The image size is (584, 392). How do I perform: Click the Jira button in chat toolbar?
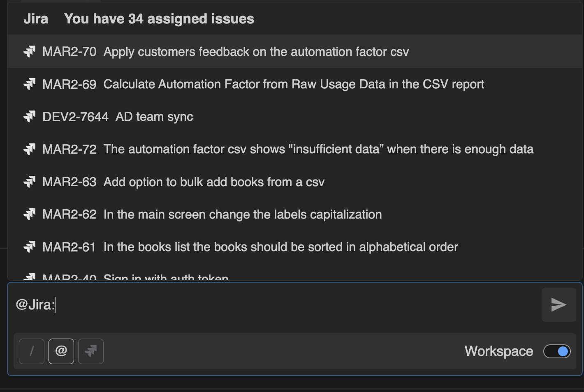91,351
